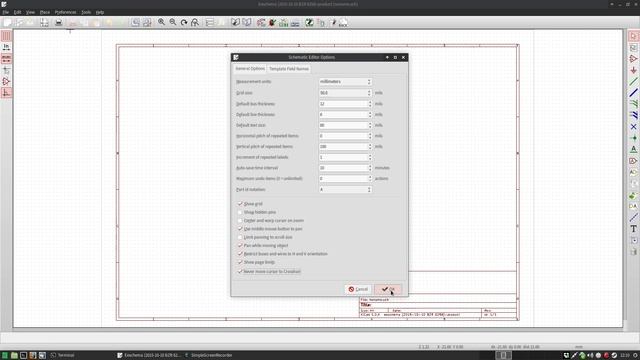Open the Library browser toolbar icon

pyautogui.click(x=247, y=22)
